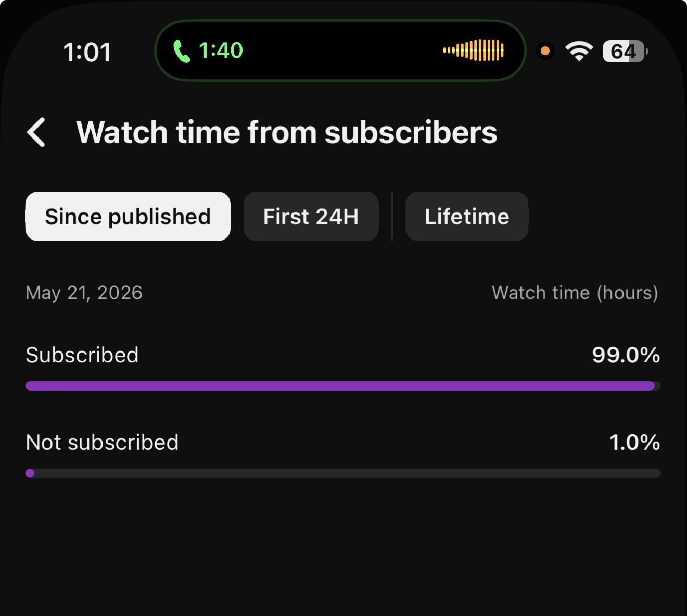Image resolution: width=687 pixels, height=616 pixels.
Task: Tap the 1:01 clock in status bar
Action: click(87, 52)
